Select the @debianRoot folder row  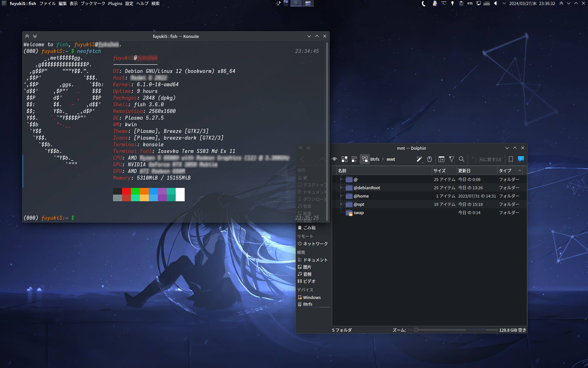(x=429, y=188)
